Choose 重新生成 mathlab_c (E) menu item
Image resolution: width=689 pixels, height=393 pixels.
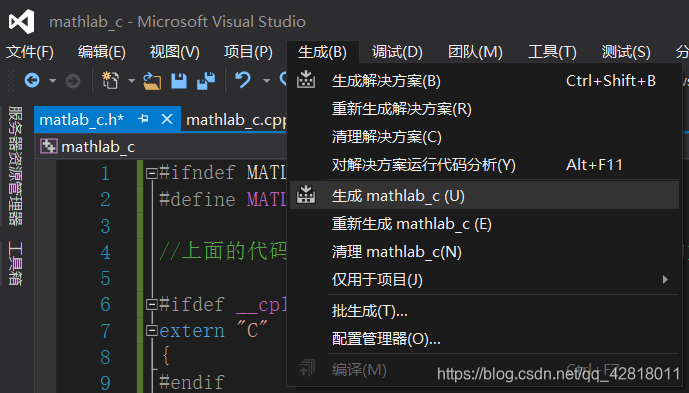point(484,224)
